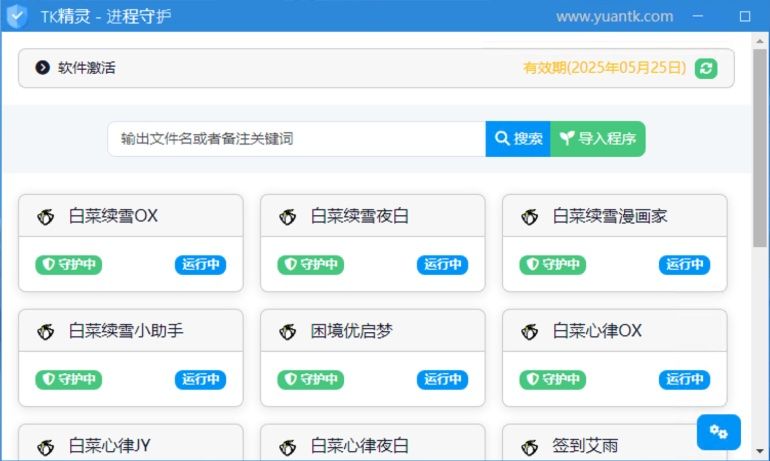Toggle 守护中 guard for 白菜续雪夜白
This screenshot has height=461, width=770.
coord(311,265)
